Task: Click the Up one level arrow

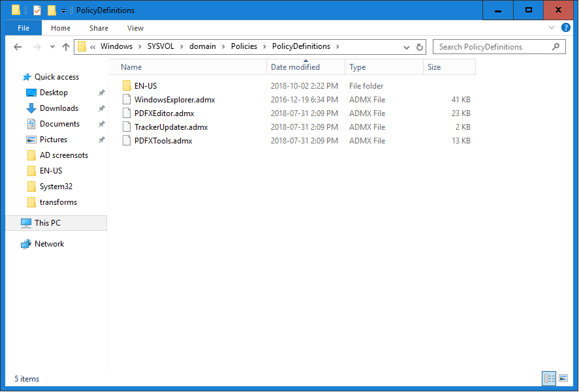Action: click(66, 47)
